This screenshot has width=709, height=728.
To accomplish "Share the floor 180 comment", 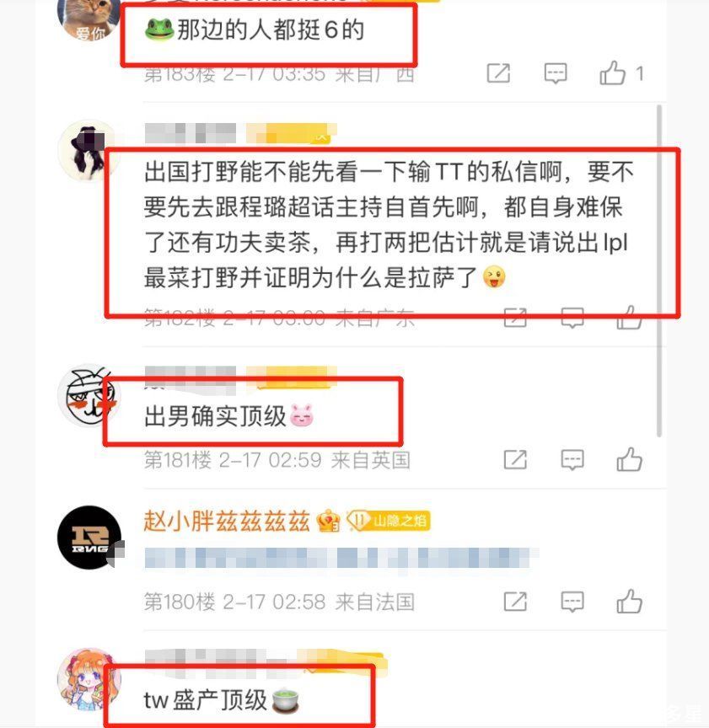I will (x=515, y=602).
